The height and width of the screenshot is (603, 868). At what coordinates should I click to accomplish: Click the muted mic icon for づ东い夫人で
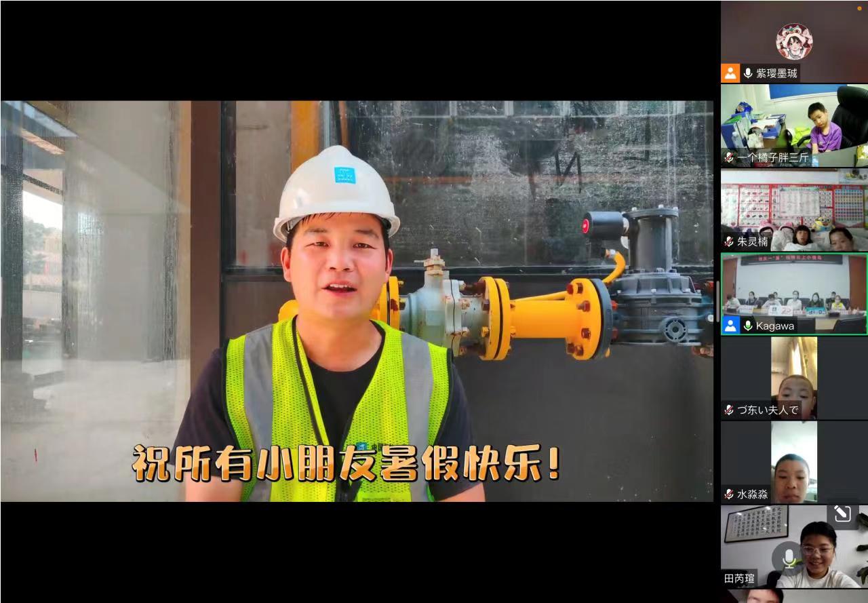[x=729, y=410]
